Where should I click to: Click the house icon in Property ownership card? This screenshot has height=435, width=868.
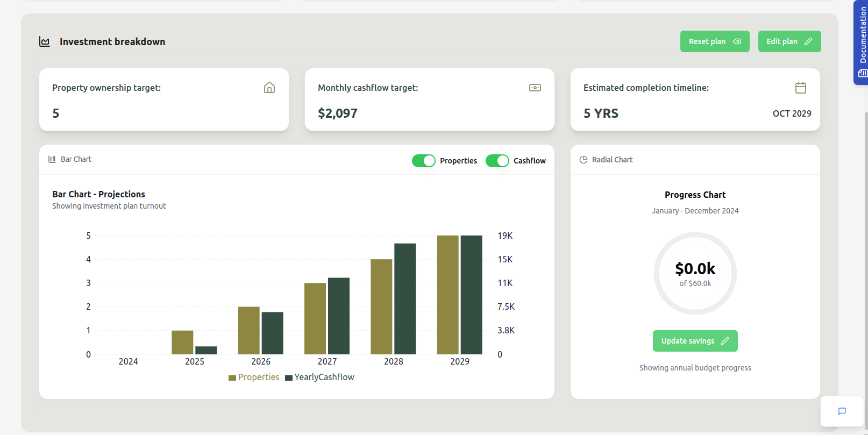[269, 88]
